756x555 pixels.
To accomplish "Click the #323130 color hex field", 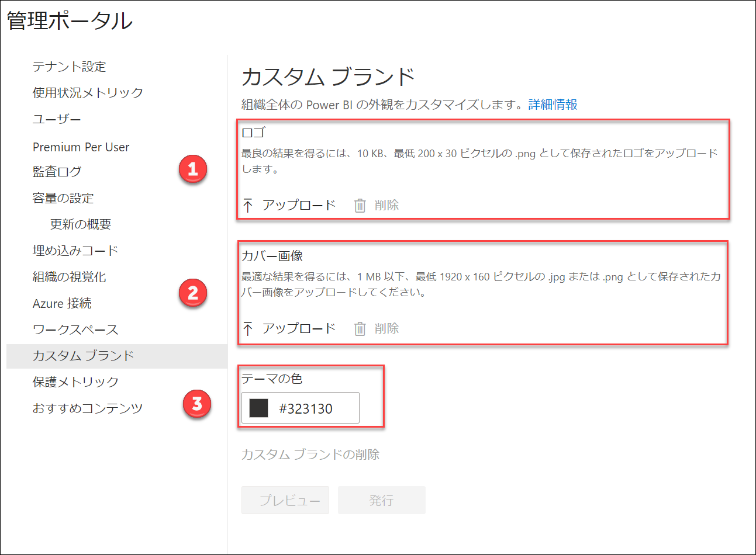I will 301,408.
